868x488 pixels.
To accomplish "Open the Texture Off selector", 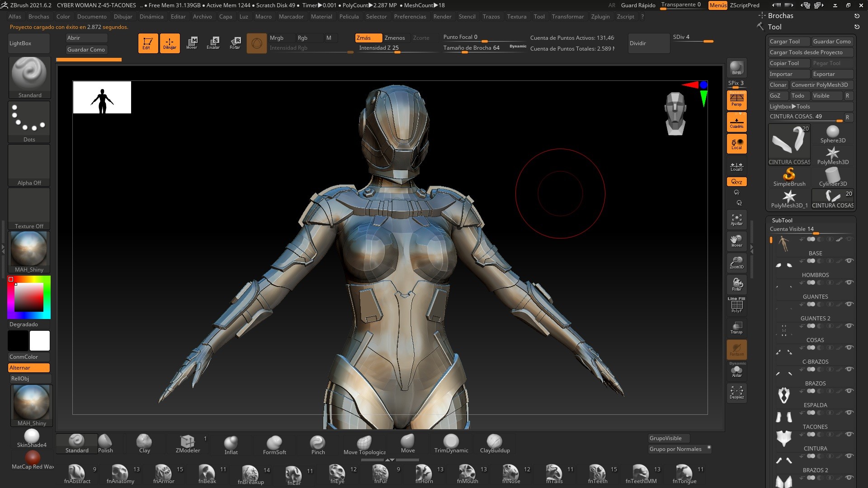I will click(x=29, y=209).
